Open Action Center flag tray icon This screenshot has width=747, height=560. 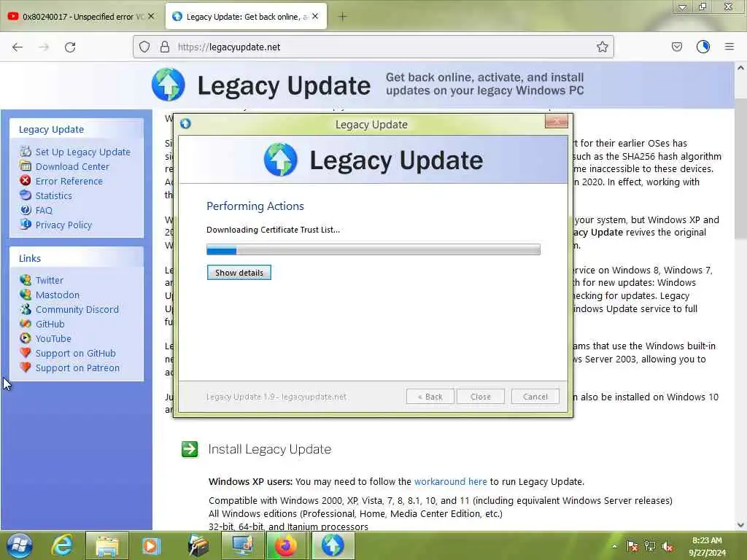(632, 546)
